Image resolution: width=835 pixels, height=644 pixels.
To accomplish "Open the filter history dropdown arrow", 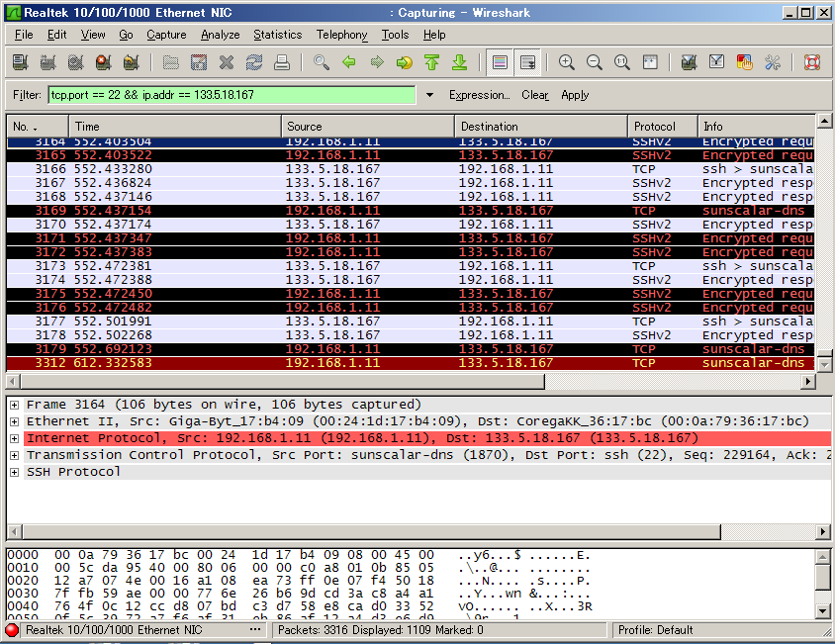I will [x=429, y=95].
